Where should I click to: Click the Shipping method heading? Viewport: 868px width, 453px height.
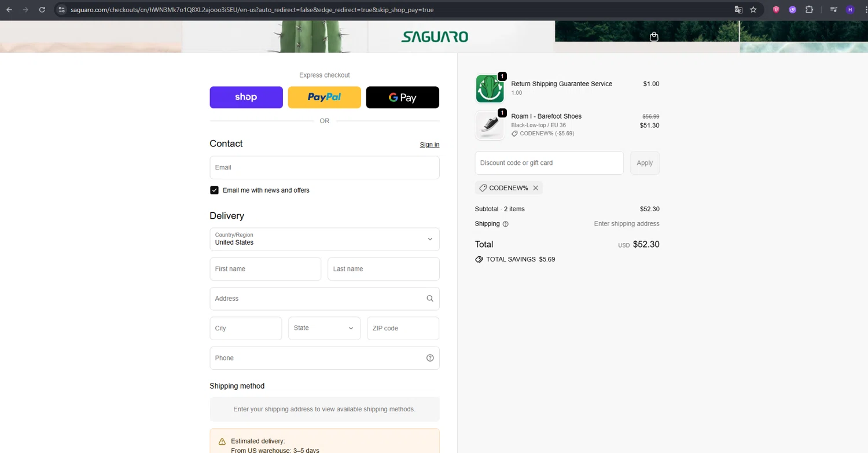click(237, 386)
